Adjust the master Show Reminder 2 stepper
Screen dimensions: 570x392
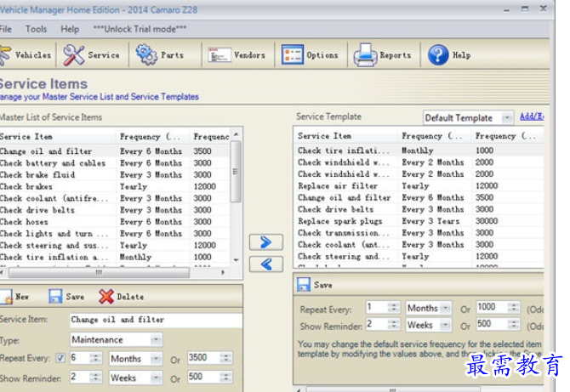coord(96,378)
